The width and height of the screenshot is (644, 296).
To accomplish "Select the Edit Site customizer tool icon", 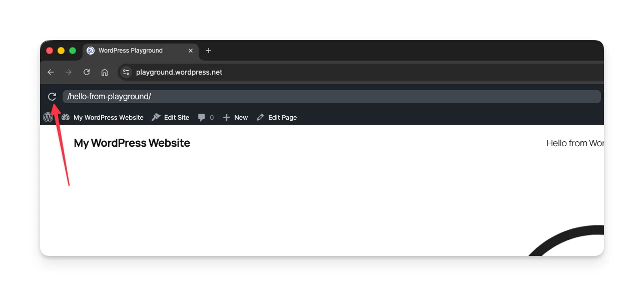I will click(x=155, y=117).
